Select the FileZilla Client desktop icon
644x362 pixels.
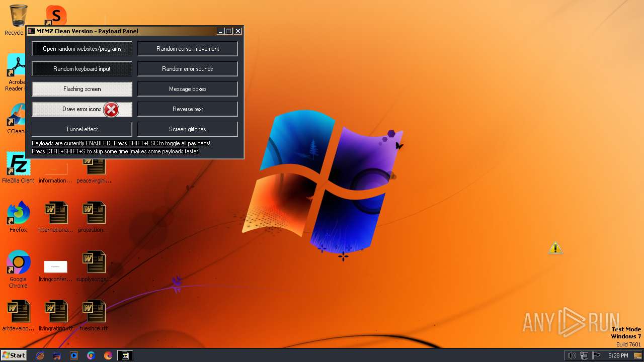[18, 168]
